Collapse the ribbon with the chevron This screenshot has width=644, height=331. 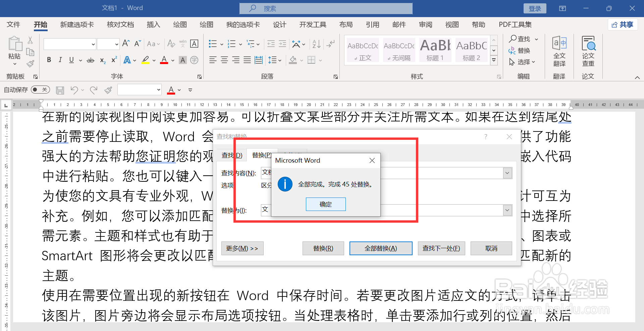637,77
